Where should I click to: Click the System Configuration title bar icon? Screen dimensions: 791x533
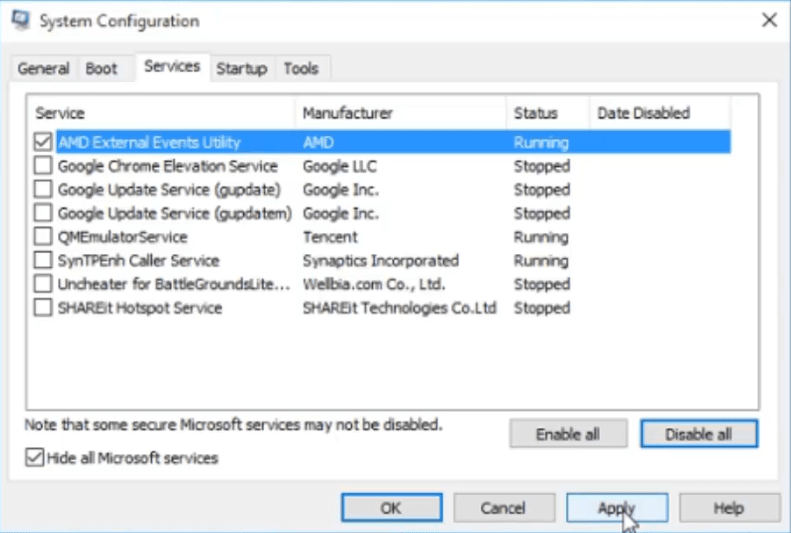coord(20,20)
